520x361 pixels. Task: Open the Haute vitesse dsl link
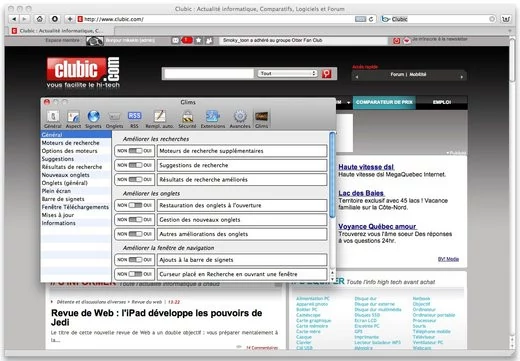pos(366,167)
